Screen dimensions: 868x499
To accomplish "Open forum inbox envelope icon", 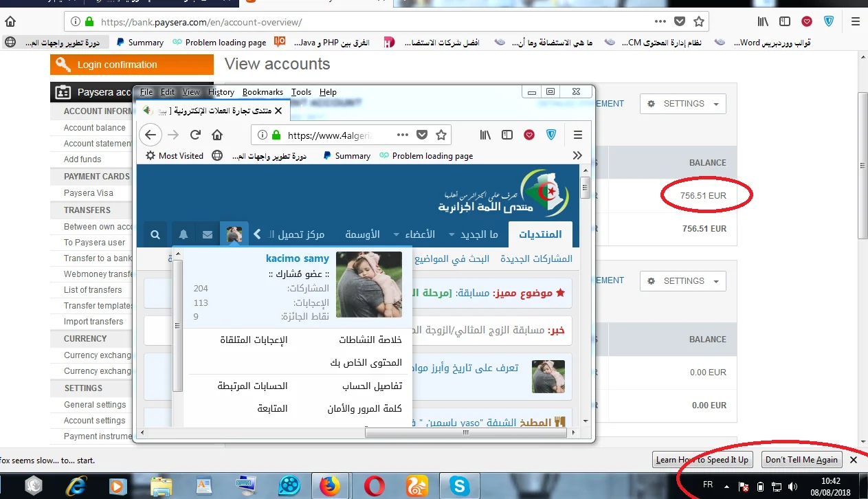I will 208,234.
